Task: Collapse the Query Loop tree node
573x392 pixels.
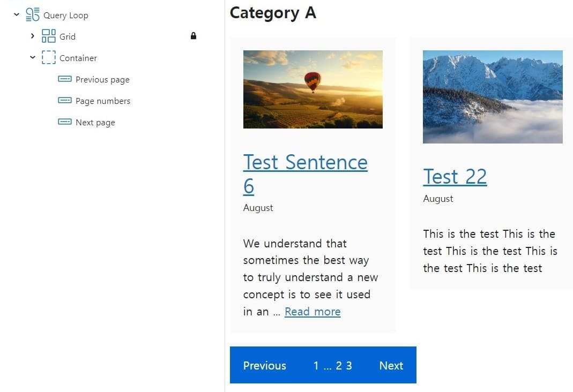Action: coord(17,15)
